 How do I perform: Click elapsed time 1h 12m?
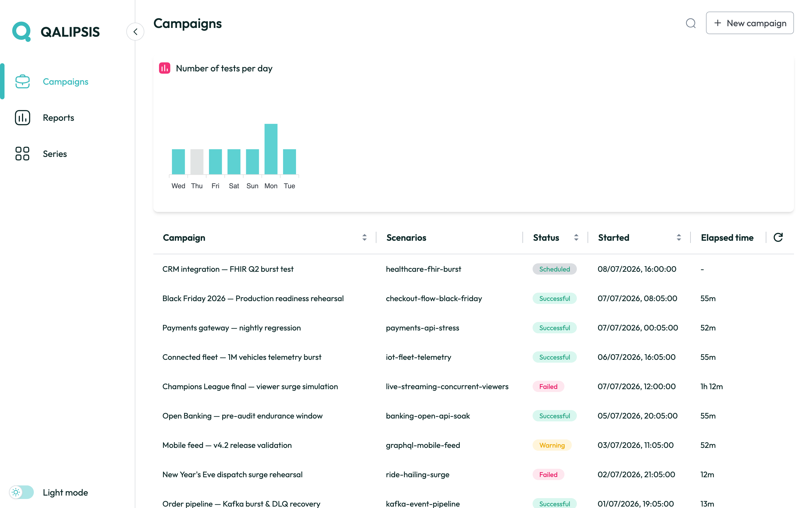click(711, 386)
